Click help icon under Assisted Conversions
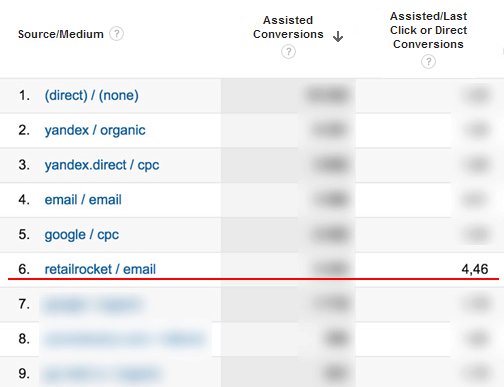 click(288, 52)
